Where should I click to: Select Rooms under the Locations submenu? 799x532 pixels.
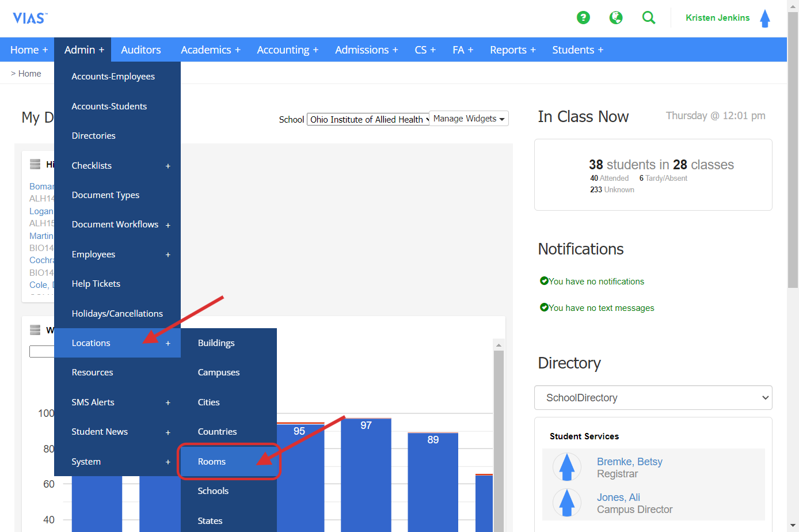coord(212,461)
